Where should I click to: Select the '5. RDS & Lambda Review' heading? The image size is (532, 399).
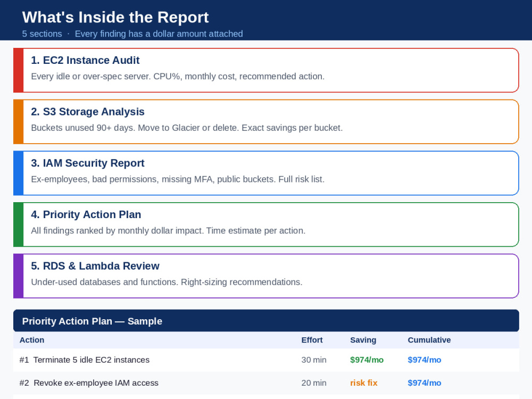pos(95,266)
